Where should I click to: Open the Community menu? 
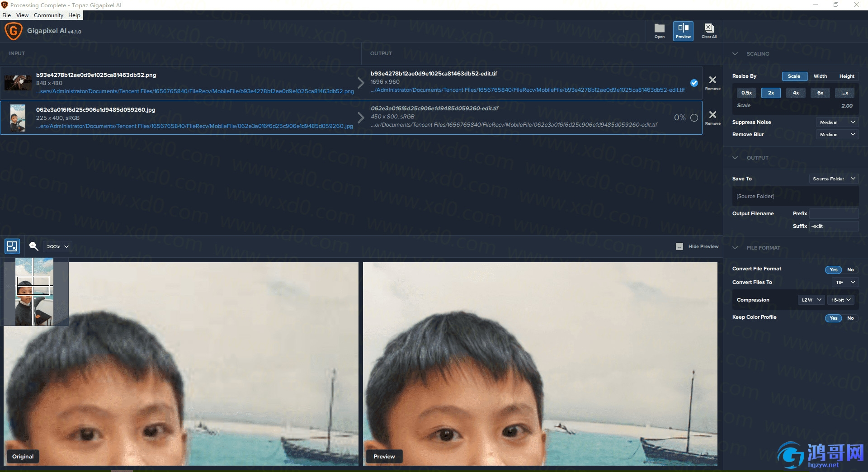point(48,15)
